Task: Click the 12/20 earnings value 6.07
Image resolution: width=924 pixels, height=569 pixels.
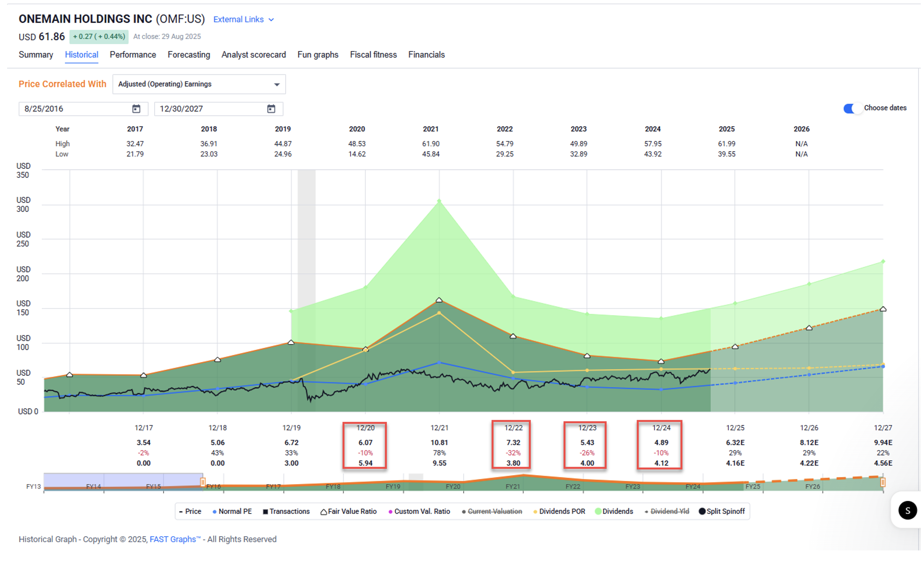Action: pyautogui.click(x=365, y=443)
